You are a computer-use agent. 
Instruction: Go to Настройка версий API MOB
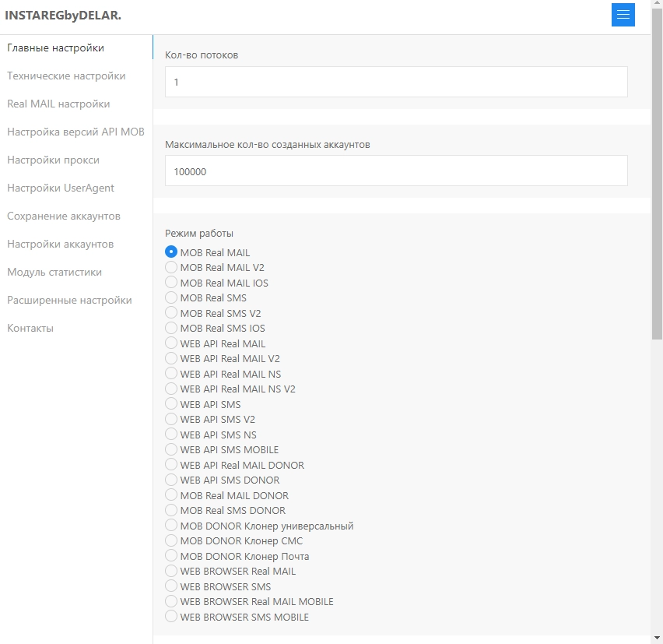coord(75,132)
